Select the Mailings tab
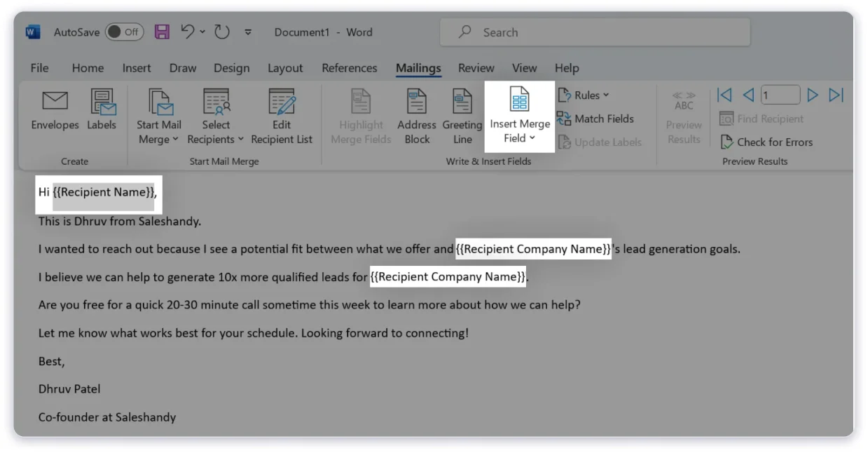This screenshot has height=453, width=868. [x=418, y=68]
